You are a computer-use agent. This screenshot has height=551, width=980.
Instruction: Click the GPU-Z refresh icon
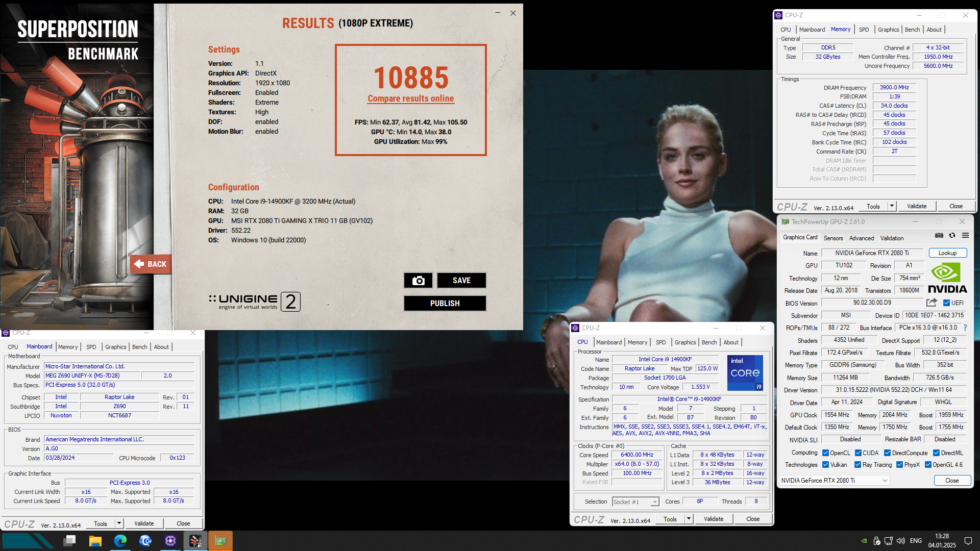(952, 236)
